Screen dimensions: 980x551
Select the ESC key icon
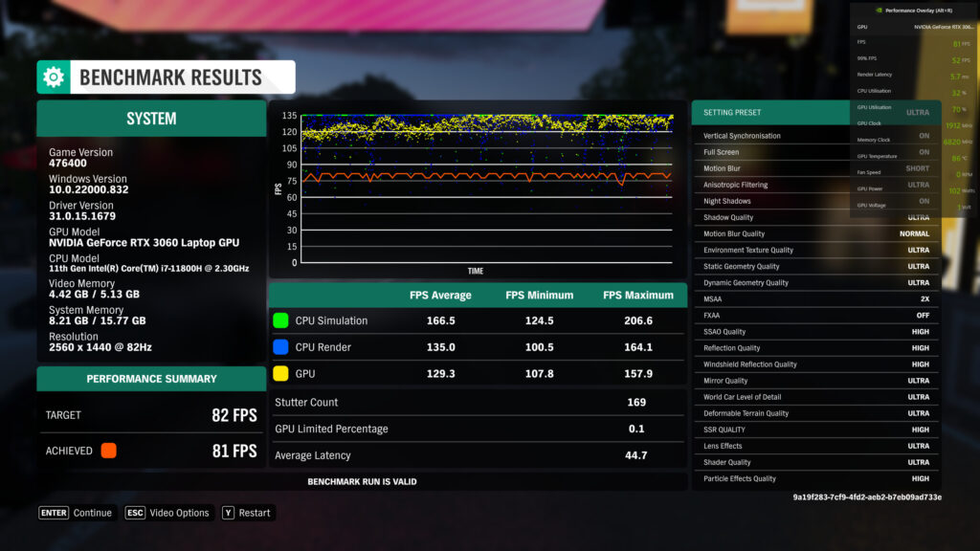(x=135, y=513)
